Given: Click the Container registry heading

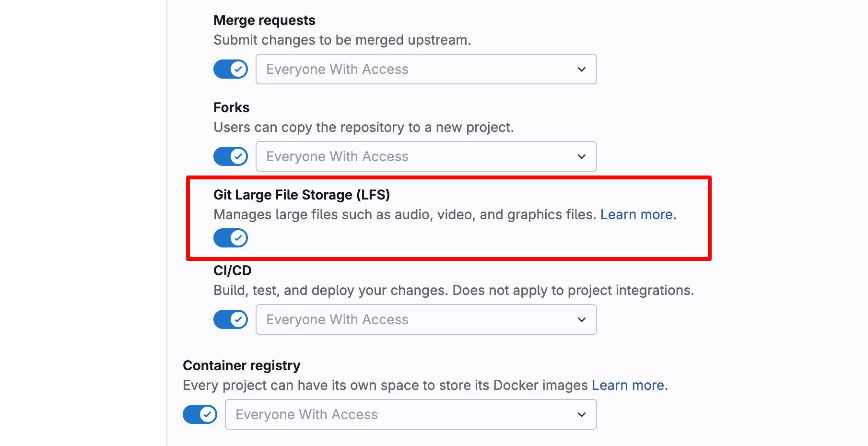Looking at the screenshot, I should (242, 365).
